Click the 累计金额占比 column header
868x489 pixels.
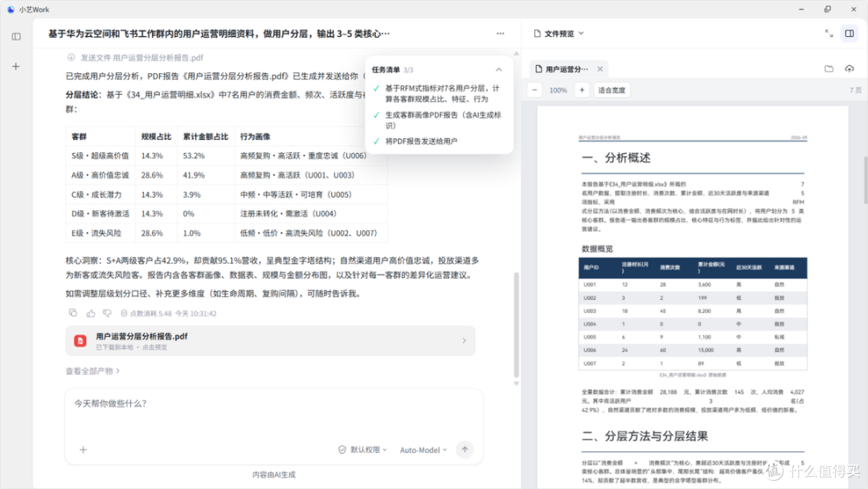pos(206,137)
